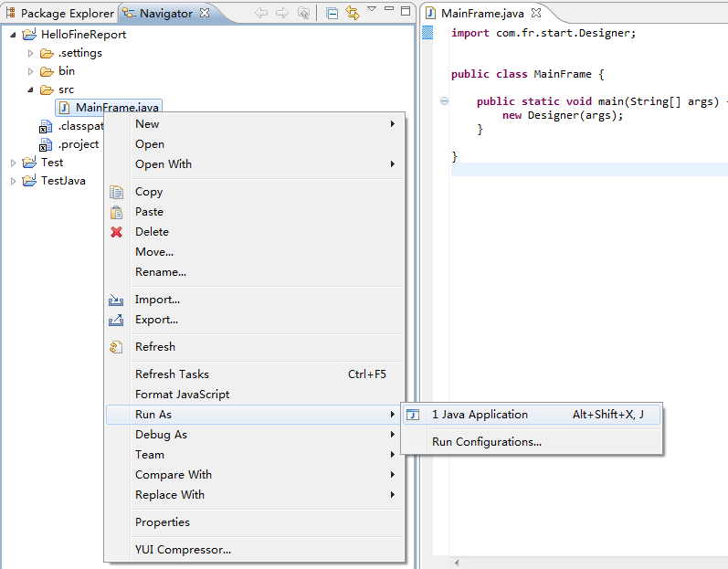Screen dimensions: 728x569
Task: Click the Package Explorer tab icon
Action: 11,13
